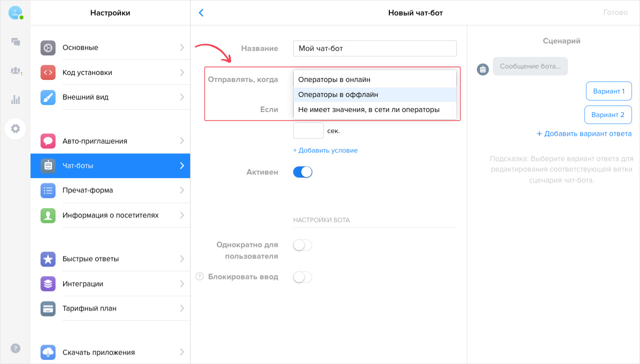Image resolution: width=640 pixels, height=364 pixels.
Task: Click the Название input field
Action: 374,48
